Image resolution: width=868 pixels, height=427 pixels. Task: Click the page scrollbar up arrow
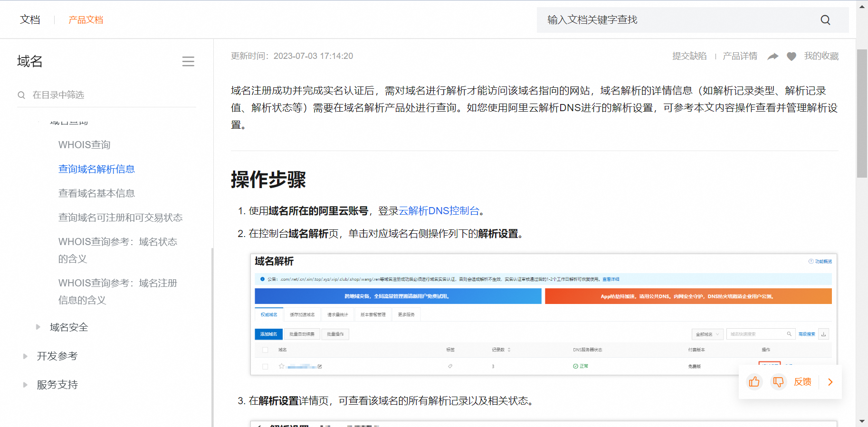click(862, 6)
